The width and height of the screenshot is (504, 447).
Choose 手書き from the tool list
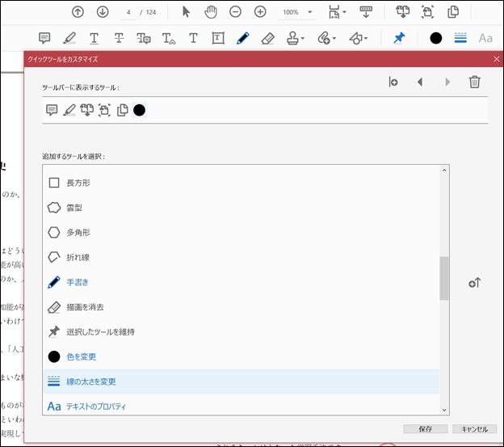click(241, 282)
